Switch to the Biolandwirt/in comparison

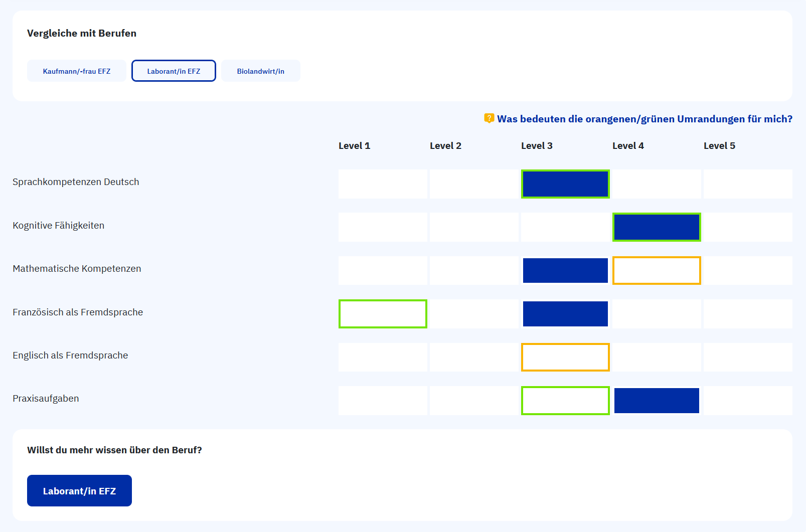click(x=260, y=71)
